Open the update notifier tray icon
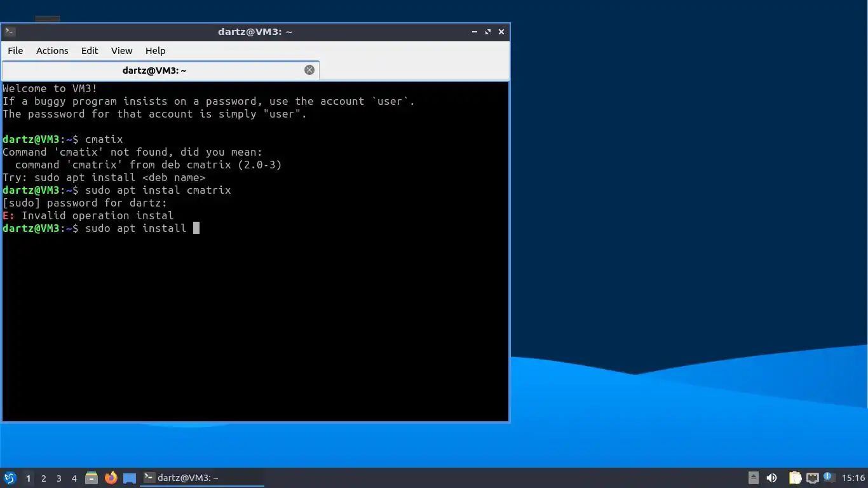 [x=829, y=477]
